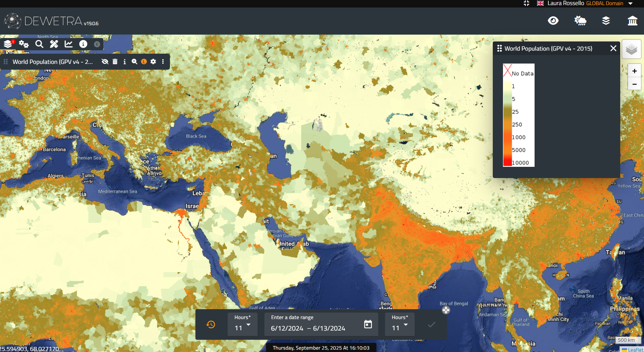The width and height of the screenshot is (644, 352).
Task: Toggle visibility of World Population layer
Action: [105, 61]
